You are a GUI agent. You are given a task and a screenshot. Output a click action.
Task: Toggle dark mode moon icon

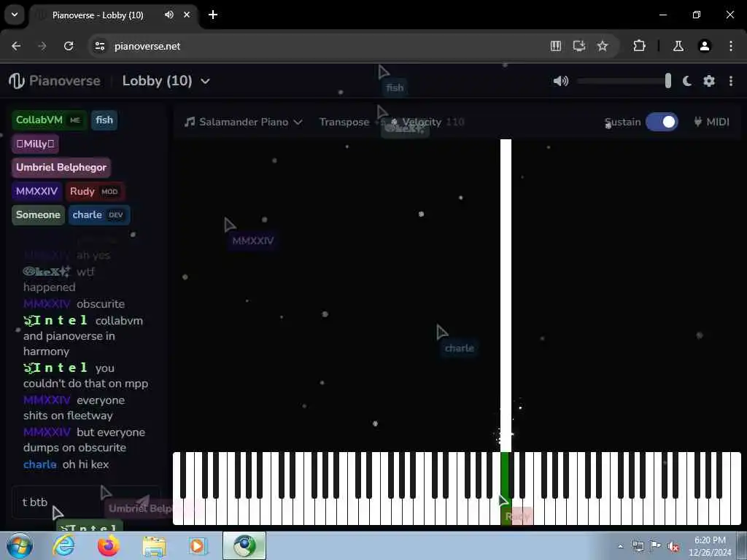pyautogui.click(x=687, y=81)
